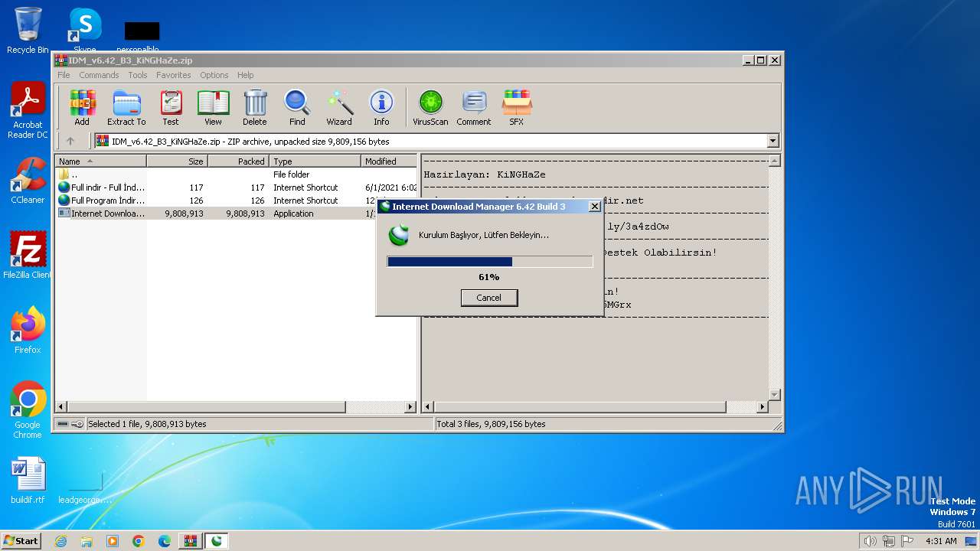Click the 'Hazırlayan: KiNGHaZe' comment line
The image size is (980, 551).
tap(485, 174)
